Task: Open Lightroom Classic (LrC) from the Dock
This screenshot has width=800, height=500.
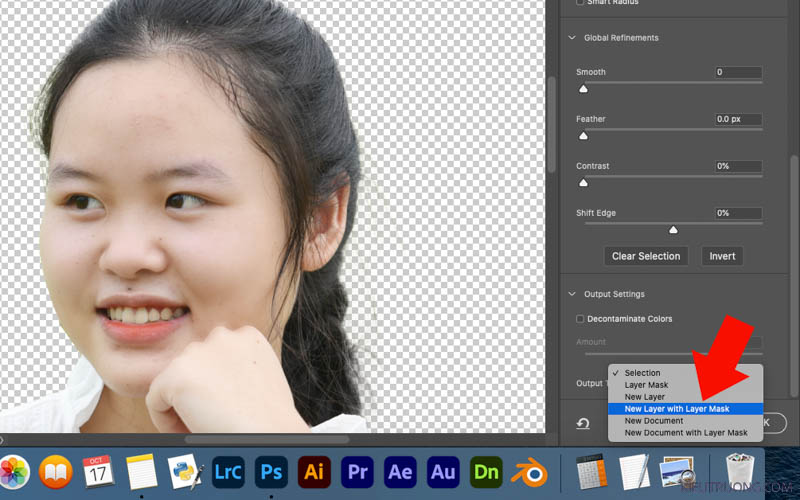Action: 228,472
